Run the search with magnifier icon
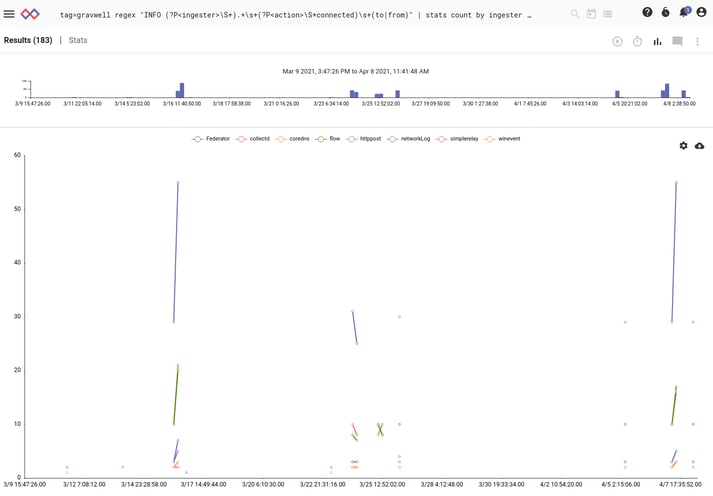This screenshot has height=496, width=713. pyautogui.click(x=574, y=14)
